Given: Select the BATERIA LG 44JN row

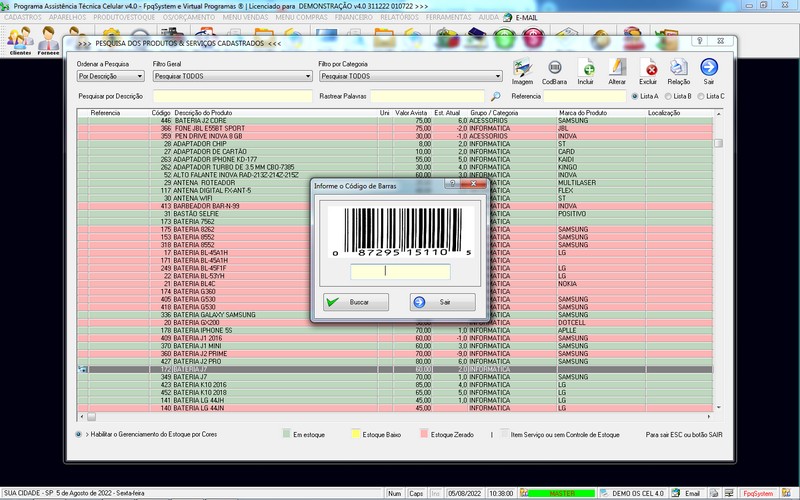Looking at the screenshot, I should tap(395, 408).
